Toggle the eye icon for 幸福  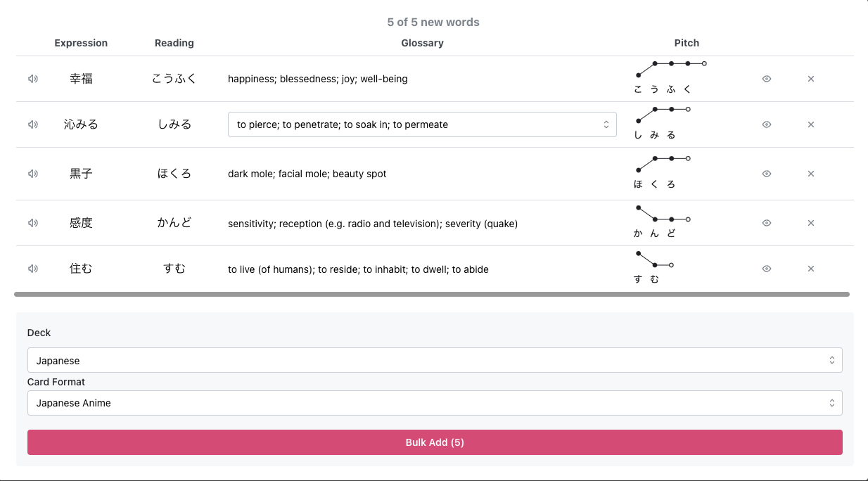pos(767,79)
